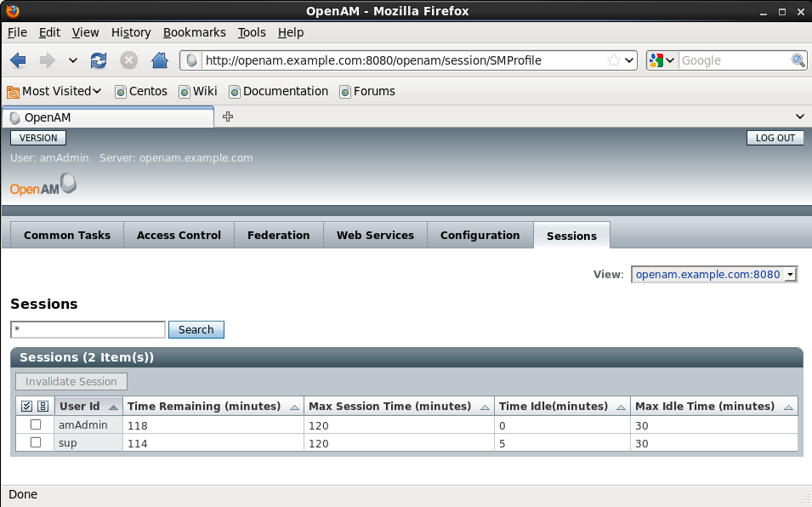Image resolution: width=812 pixels, height=507 pixels.
Task: Select the OpenAM browser tab
Action: tap(108, 117)
